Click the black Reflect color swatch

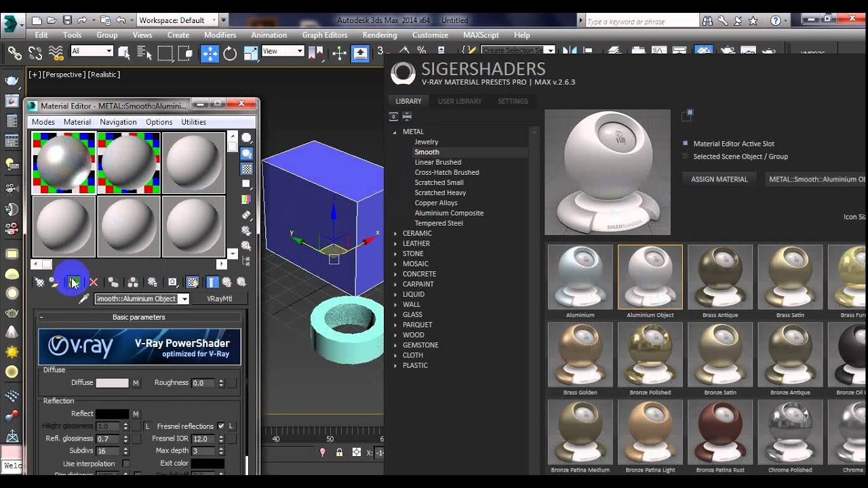point(112,414)
